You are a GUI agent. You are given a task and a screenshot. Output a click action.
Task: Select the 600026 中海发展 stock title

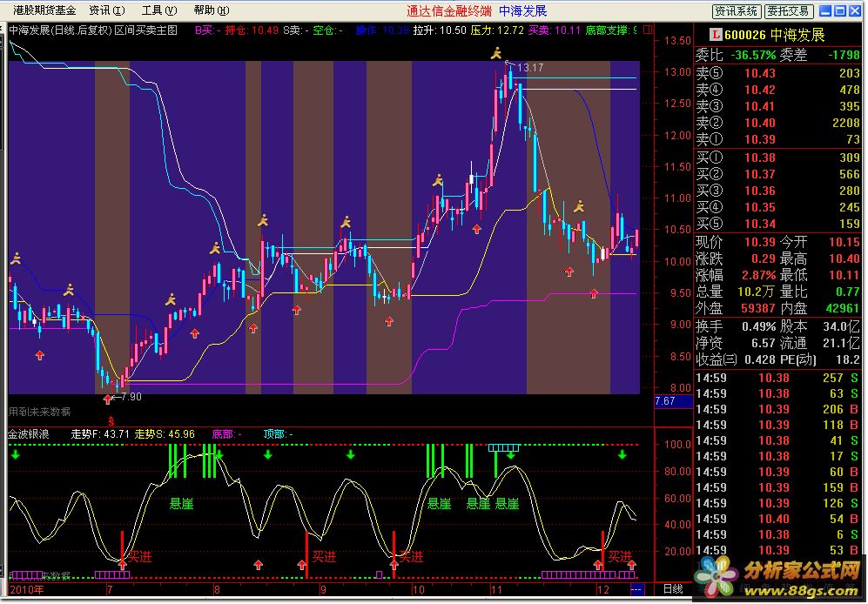(x=775, y=35)
